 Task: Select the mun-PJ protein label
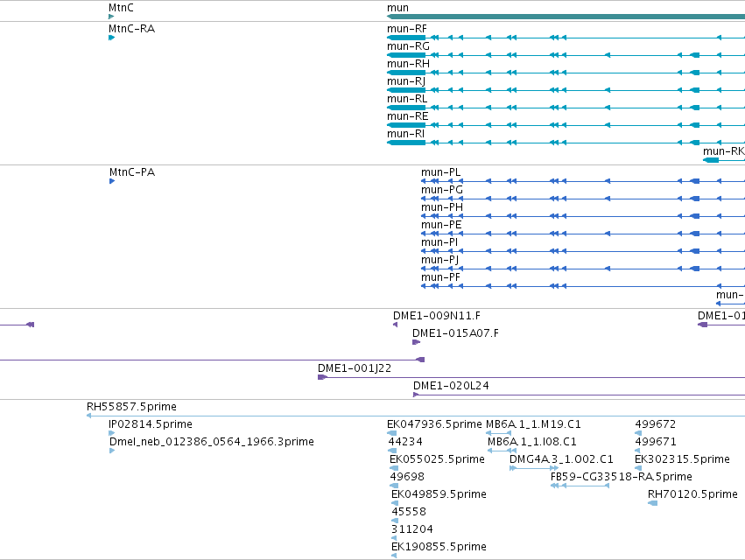[440, 260]
